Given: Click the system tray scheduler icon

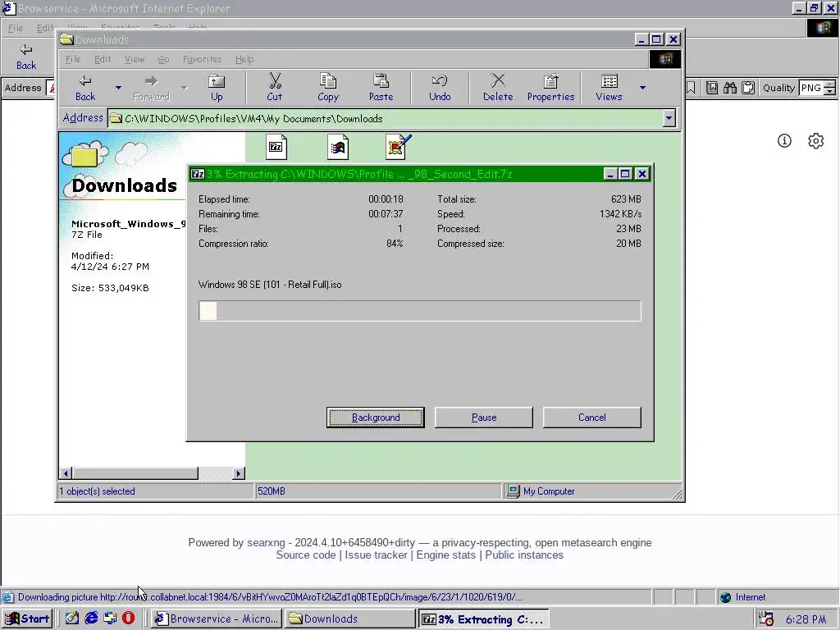Looking at the screenshot, I should (766, 619).
